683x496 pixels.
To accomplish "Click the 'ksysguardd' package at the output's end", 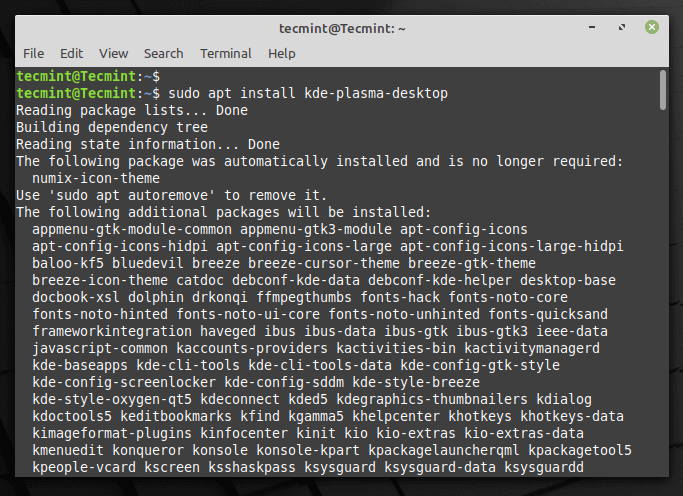I will point(544,467).
